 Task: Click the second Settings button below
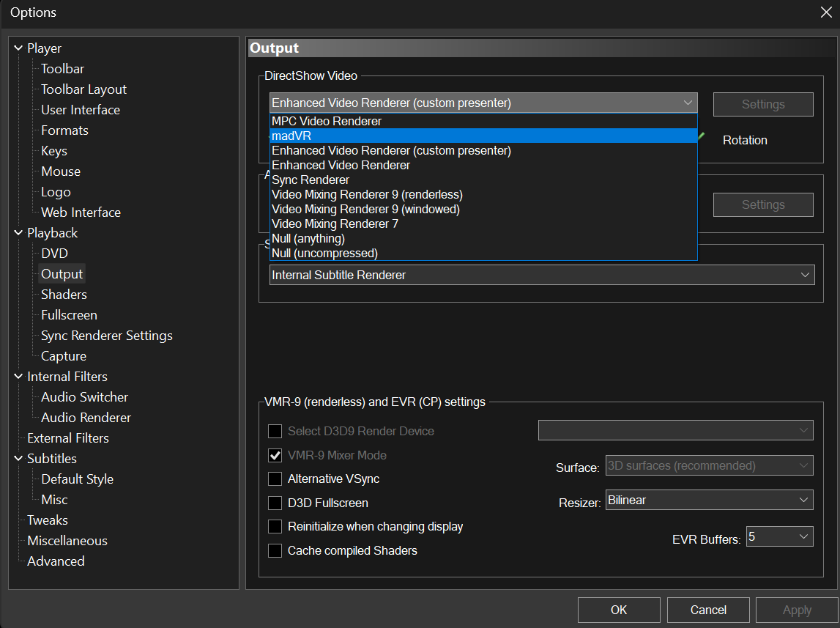[x=763, y=204]
